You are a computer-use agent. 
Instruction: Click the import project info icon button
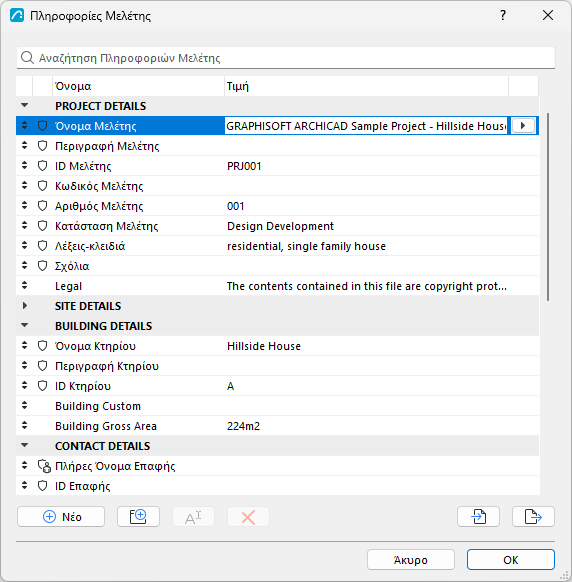(478, 517)
